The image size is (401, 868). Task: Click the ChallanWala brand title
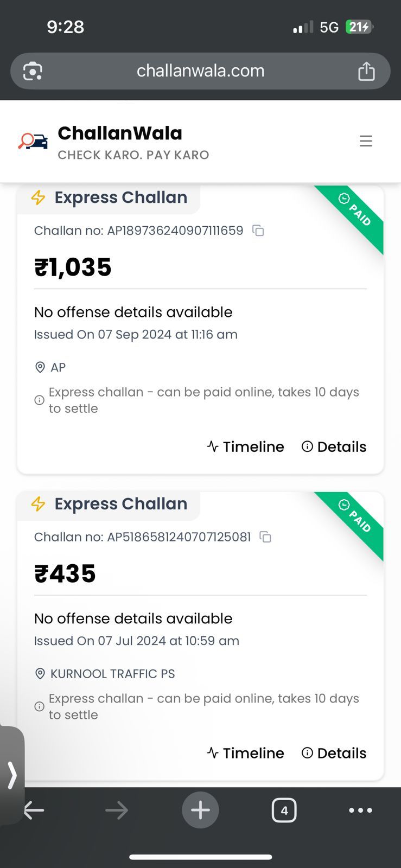click(x=120, y=133)
